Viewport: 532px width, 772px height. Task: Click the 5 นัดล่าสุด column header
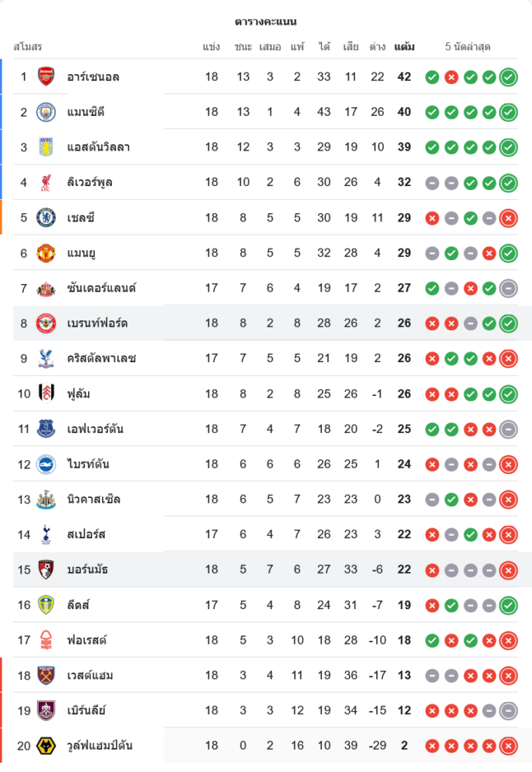[x=468, y=47]
